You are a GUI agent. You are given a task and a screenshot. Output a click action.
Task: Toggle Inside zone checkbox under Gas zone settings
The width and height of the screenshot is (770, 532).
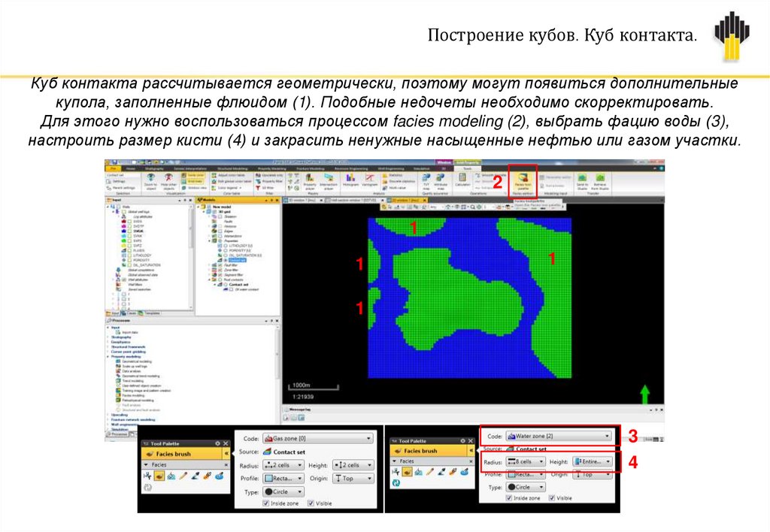265,503
